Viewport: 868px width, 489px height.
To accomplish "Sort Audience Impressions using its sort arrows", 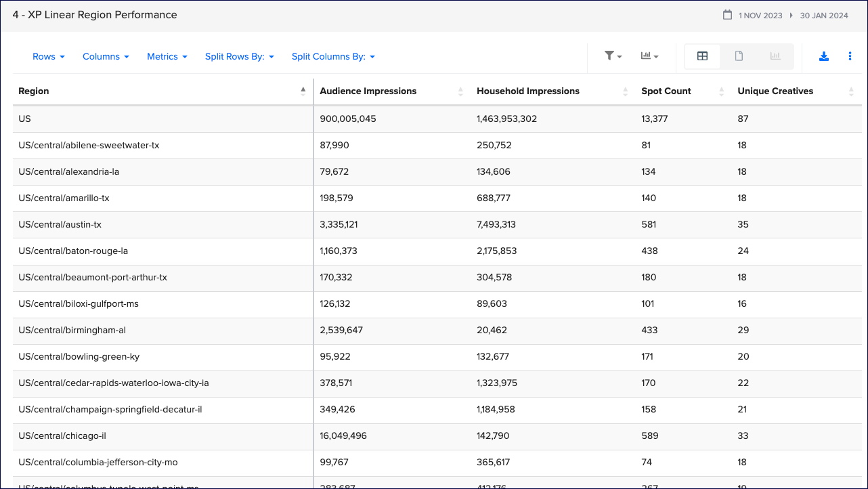I will 460,91.
